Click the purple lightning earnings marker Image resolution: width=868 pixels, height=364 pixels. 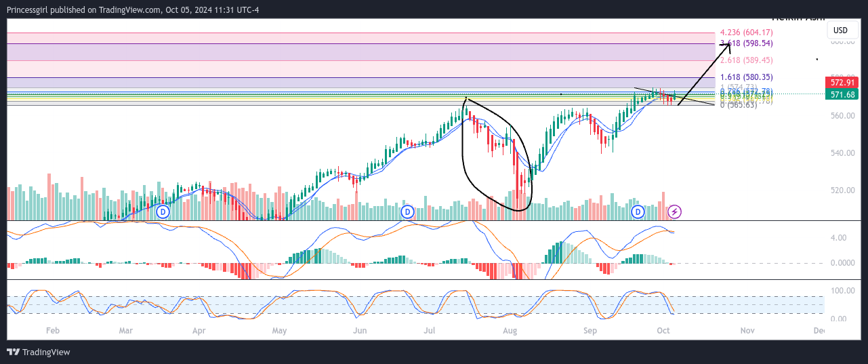click(x=675, y=212)
